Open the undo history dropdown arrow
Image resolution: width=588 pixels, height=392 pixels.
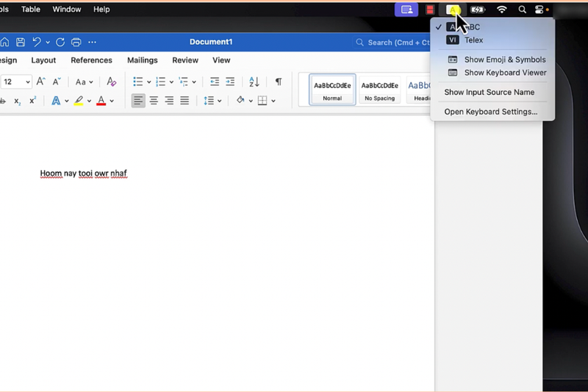pos(48,43)
